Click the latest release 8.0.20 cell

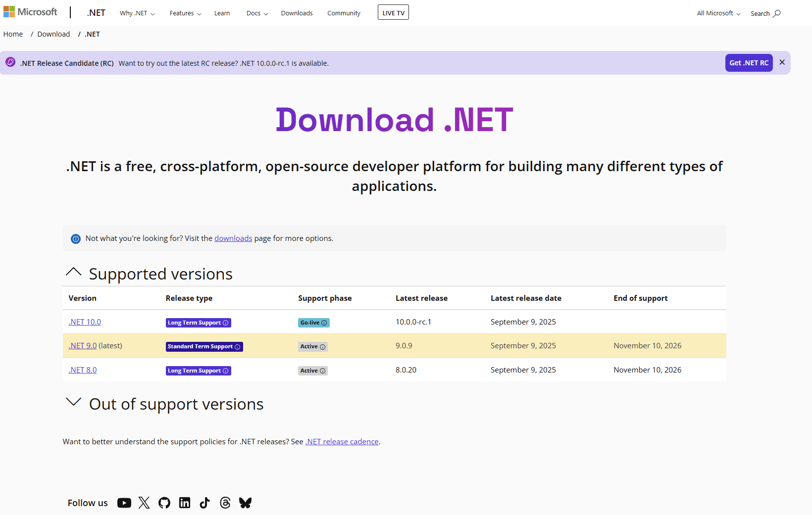click(406, 370)
